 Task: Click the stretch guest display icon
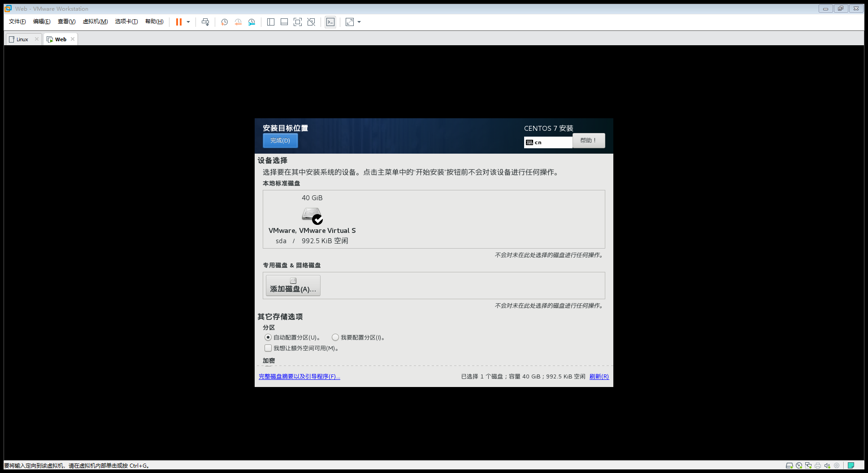click(x=350, y=22)
